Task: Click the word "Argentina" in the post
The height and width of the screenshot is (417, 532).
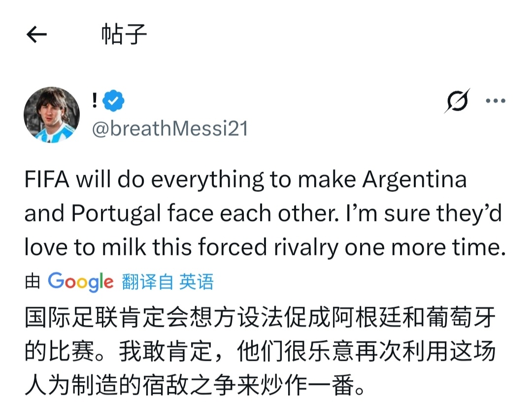Action: tap(414, 181)
